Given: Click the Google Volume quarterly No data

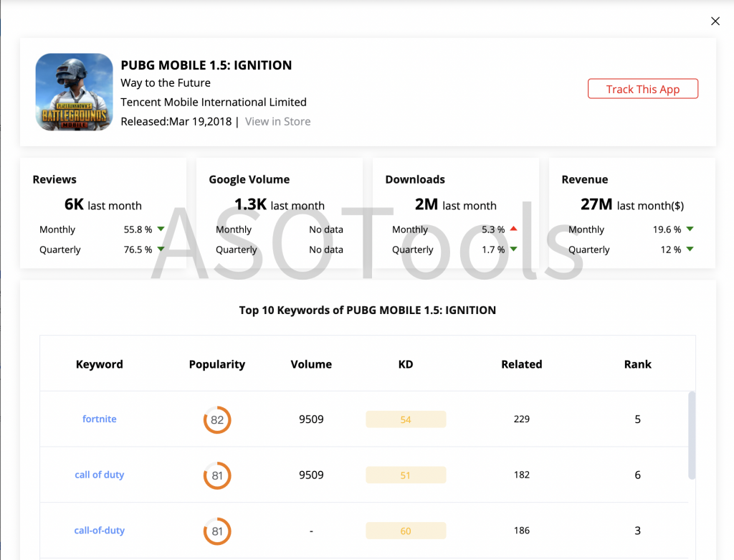Looking at the screenshot, I should [x=326, y=250].
